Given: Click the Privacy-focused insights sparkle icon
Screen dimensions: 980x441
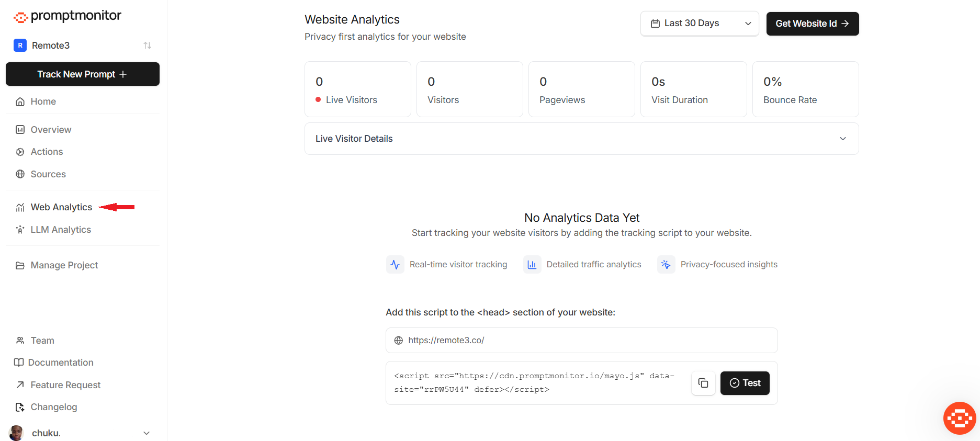Looking at the screenshot, I should click(x=666, y=265).
